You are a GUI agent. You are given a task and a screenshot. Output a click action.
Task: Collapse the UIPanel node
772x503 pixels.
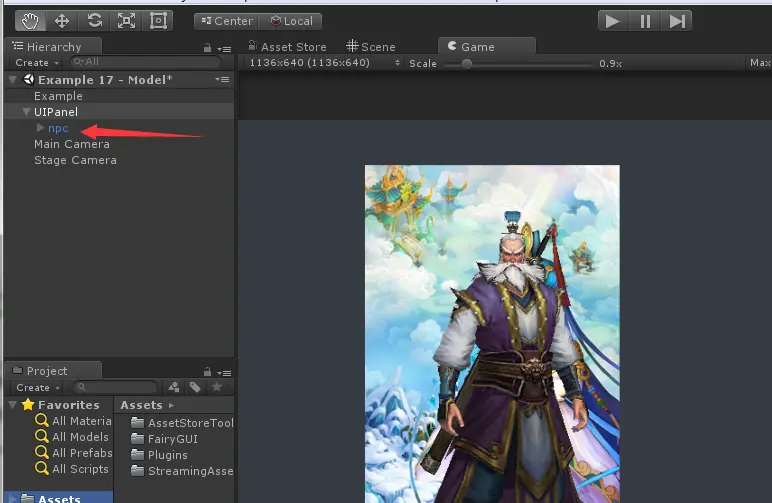(27, 112)
